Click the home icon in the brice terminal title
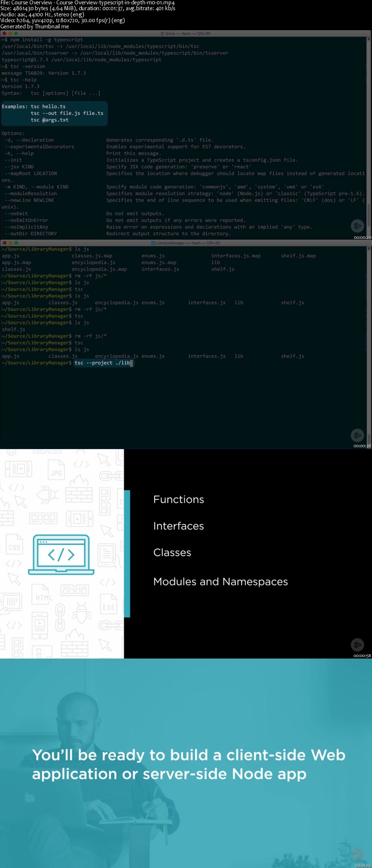This screenshot has width=372, height=868. click(x=162, y=33)
